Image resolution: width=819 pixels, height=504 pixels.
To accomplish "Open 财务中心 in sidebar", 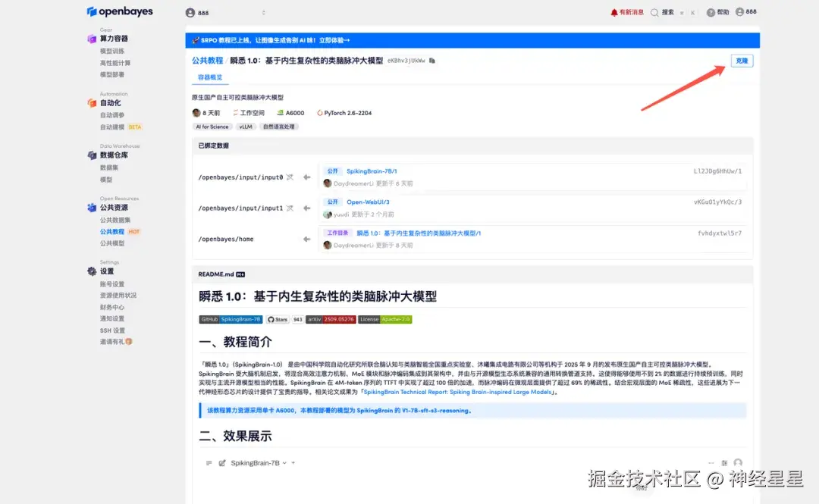I will (112, 307).
